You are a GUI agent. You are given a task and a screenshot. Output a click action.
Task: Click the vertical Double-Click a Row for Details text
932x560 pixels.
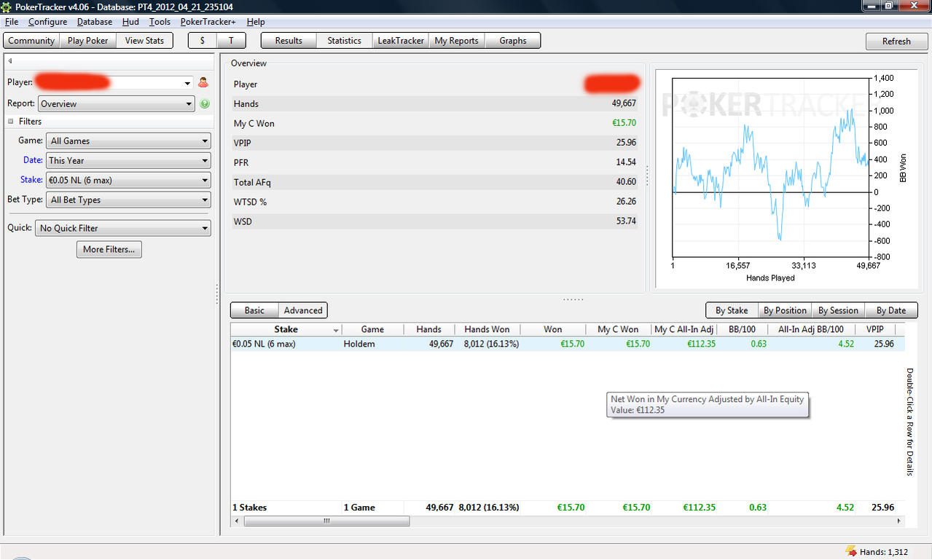(909, 421)
